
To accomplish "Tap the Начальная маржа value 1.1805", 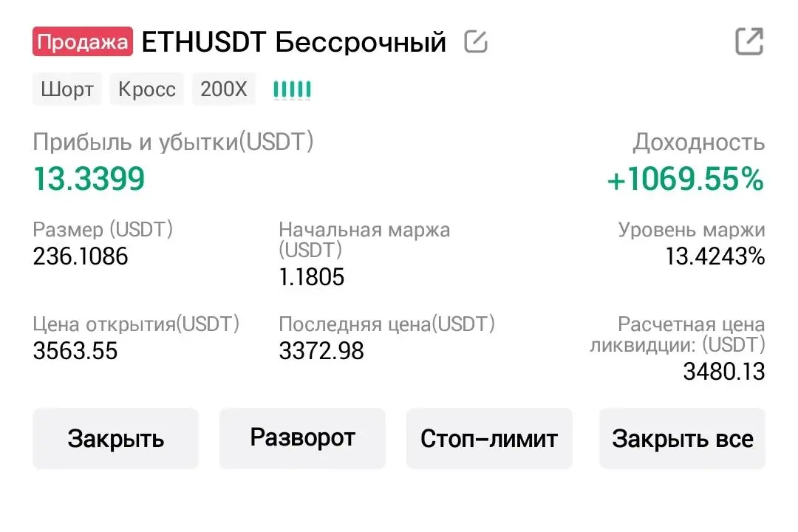I will click(x=312, y=278).
